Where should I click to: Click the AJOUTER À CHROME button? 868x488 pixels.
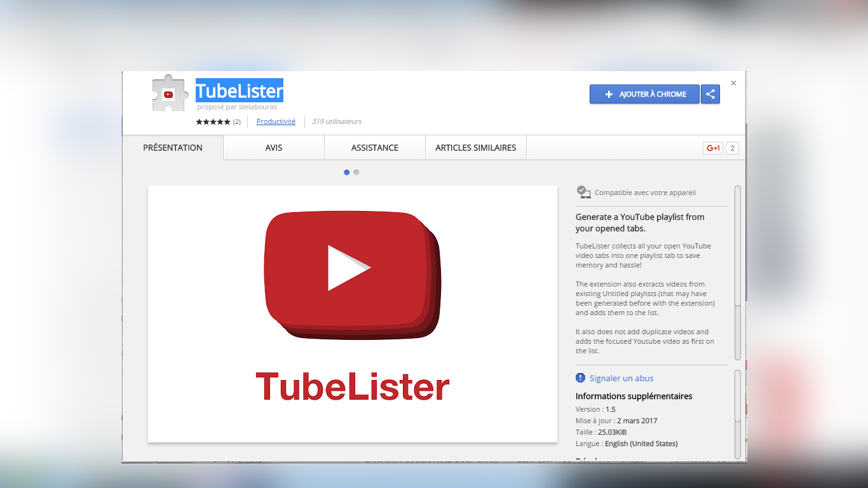coord(644,94)
